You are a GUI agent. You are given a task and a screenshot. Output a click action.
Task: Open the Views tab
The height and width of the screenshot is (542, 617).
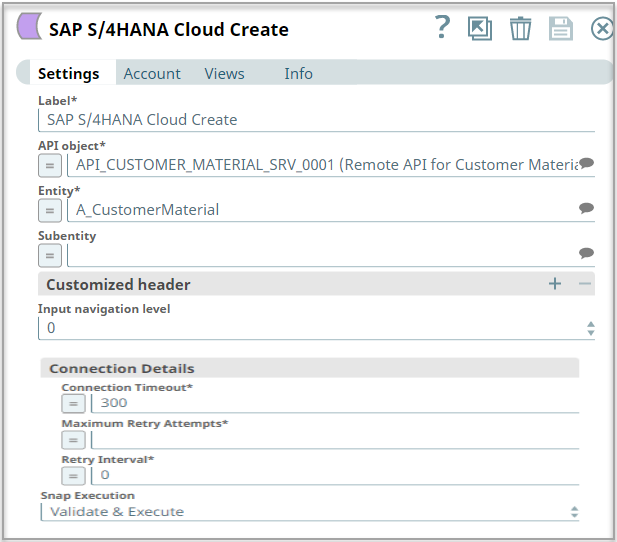(x=224, y=74)
